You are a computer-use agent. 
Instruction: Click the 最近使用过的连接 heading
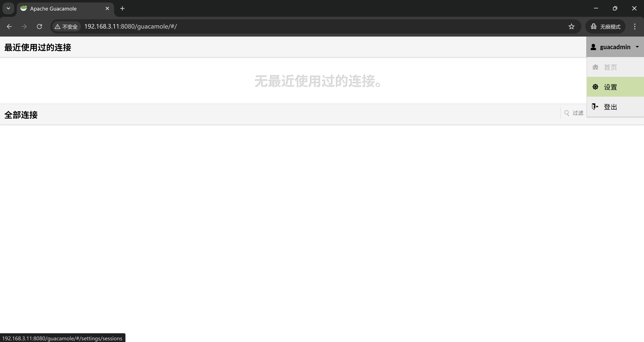[x=38, y=47]
